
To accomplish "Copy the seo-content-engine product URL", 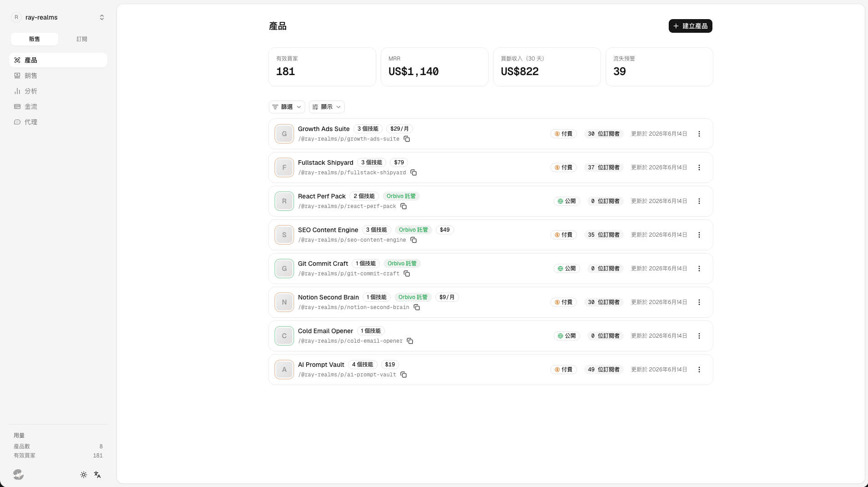I will click(x=414, y=240).
